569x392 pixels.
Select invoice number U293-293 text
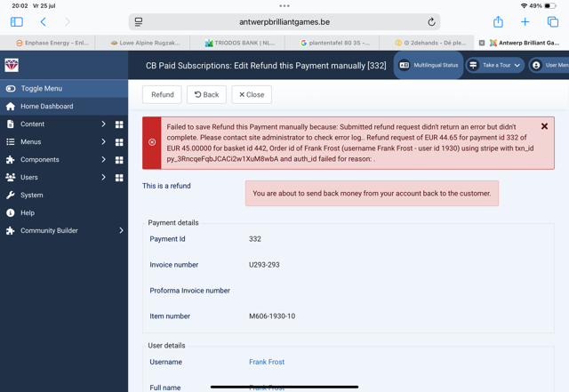[264, 265]
